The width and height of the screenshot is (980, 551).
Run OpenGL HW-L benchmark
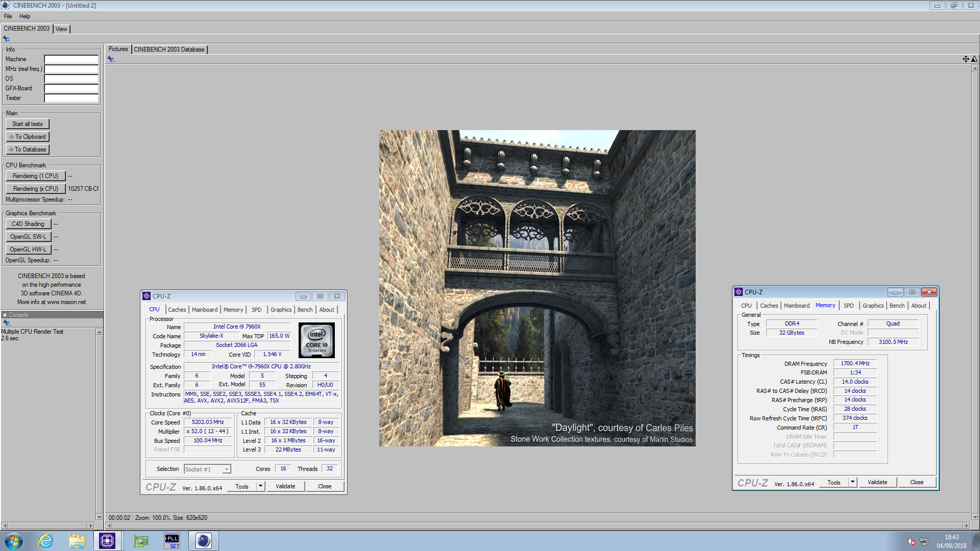(29, 249)
